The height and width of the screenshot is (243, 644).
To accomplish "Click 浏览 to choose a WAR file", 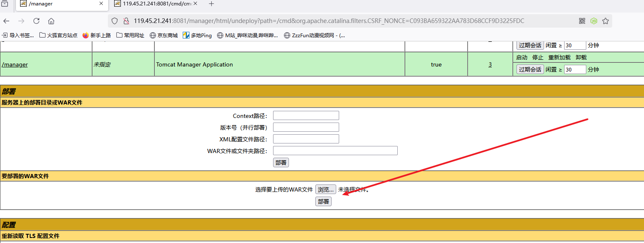I will click(x=325, y=189).
